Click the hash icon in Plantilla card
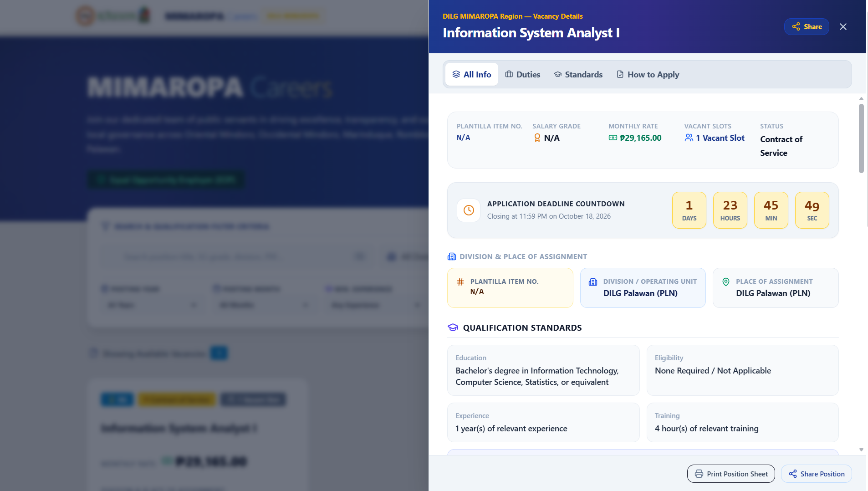 tap(460, 282)
